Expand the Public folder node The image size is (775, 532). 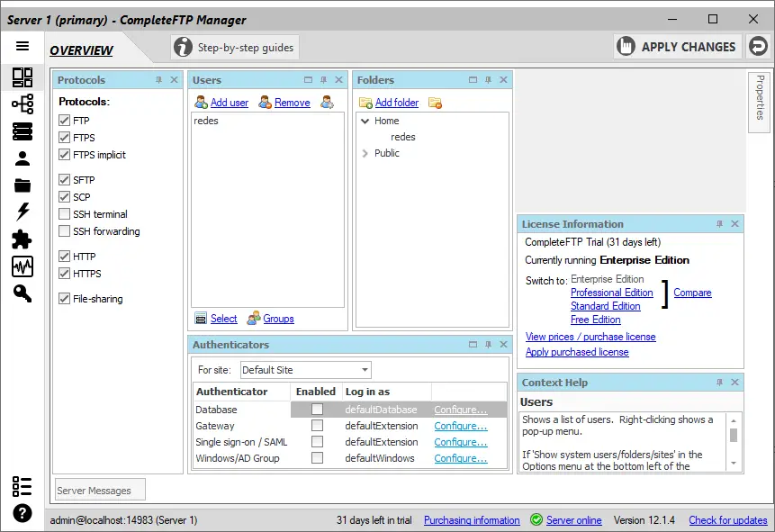click(365, 153)
